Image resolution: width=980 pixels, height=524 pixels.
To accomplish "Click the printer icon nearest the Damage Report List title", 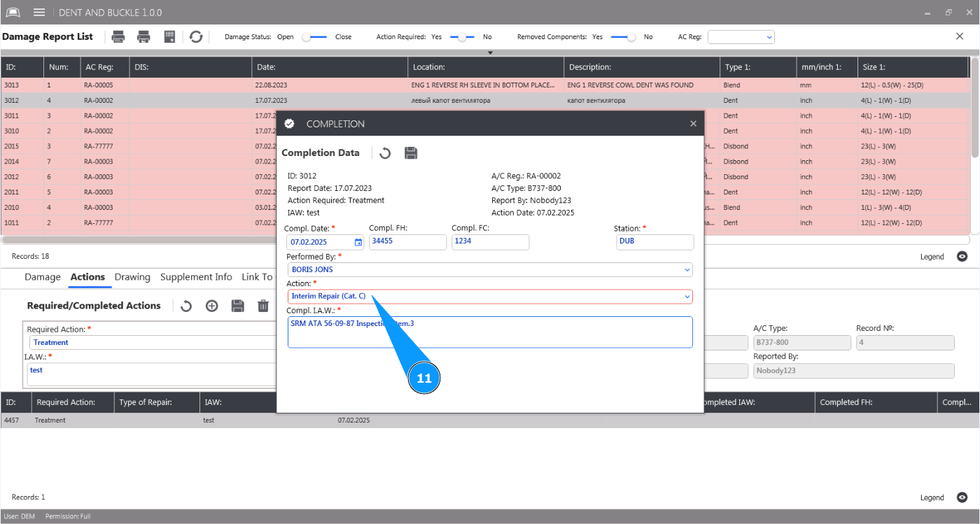I will 119,37.
